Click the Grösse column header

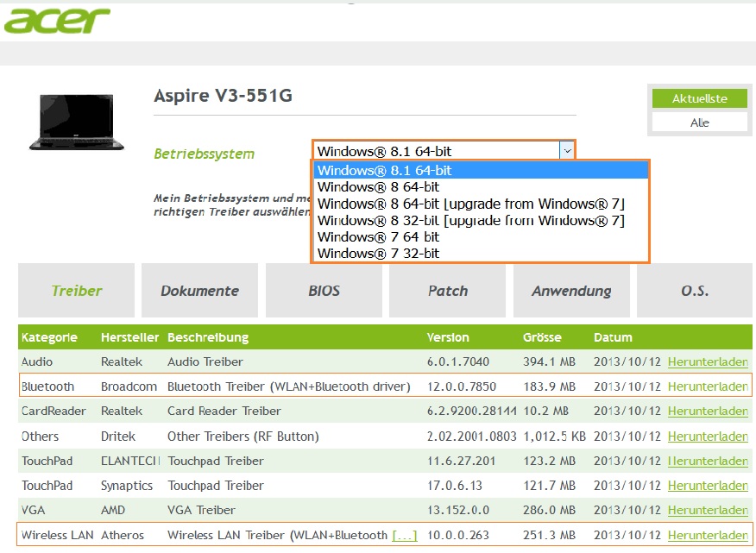542,337
